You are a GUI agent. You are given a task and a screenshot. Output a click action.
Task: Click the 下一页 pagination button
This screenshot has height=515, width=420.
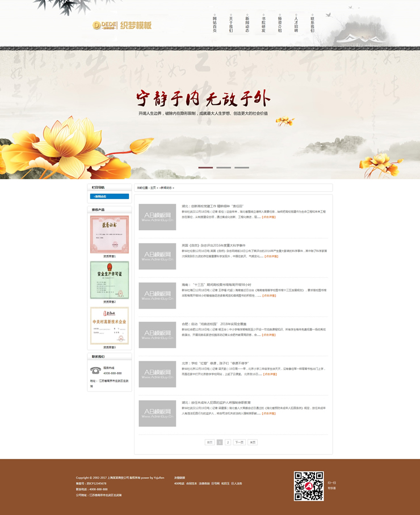click(239, 442)
